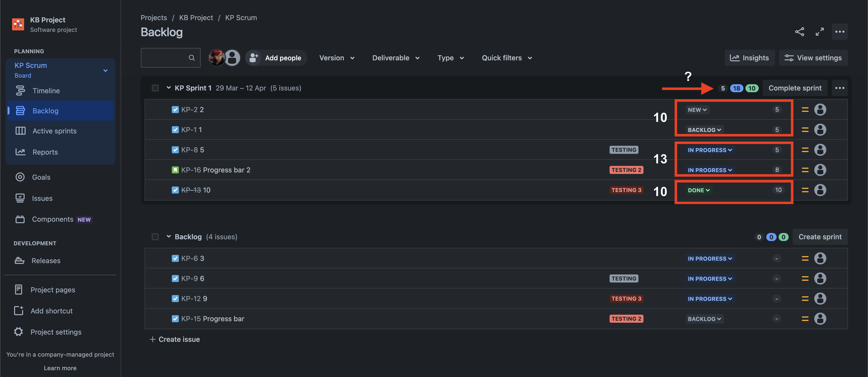Screen dimensions: 868x377
Task: Collapse the KP Sprint 1 section
Action: tap(169, 88)
